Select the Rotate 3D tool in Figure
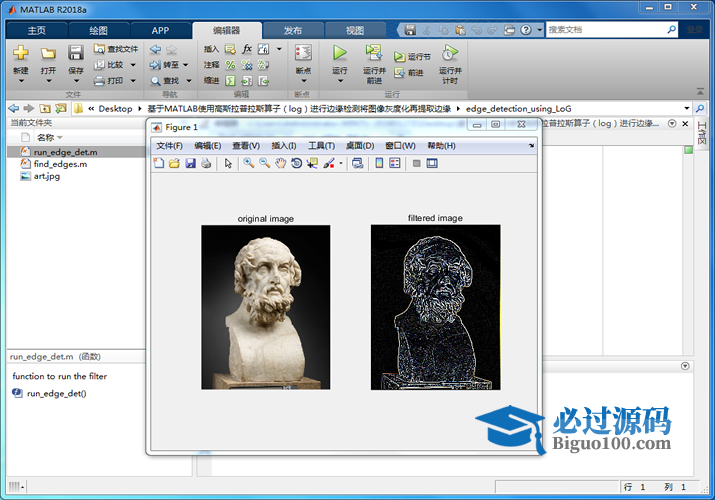715x500 pixels. point(296,163)
